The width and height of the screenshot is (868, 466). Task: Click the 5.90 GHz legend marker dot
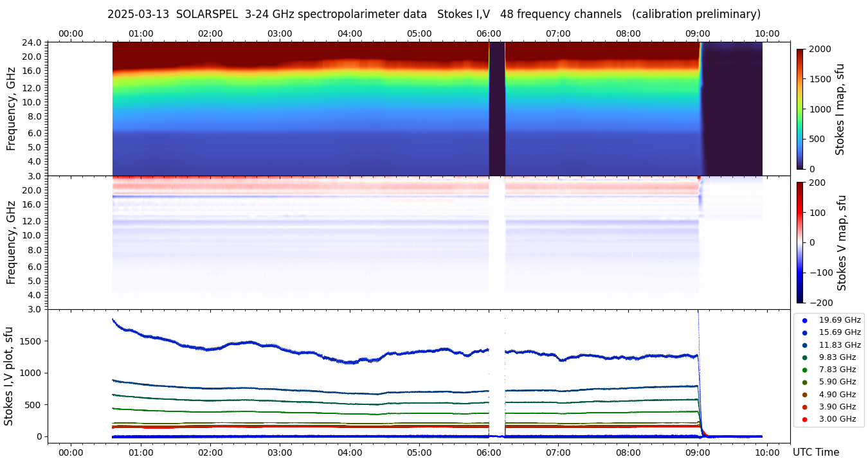[x=804, y=382]
